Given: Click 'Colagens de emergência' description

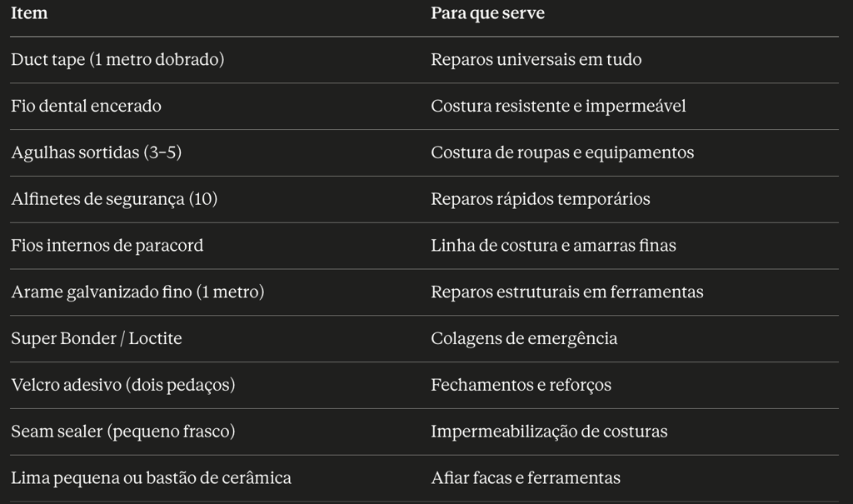Looking at the screenshot, I should pos(524,338).
